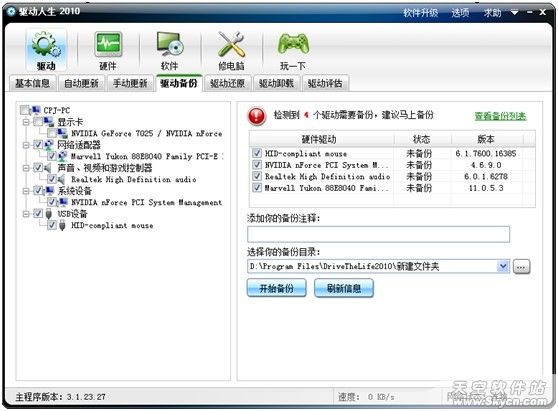Viewport: 558px width, 411px height.
Task: Select version cell 11.0.5.3
Action: (x=486, y=188)
